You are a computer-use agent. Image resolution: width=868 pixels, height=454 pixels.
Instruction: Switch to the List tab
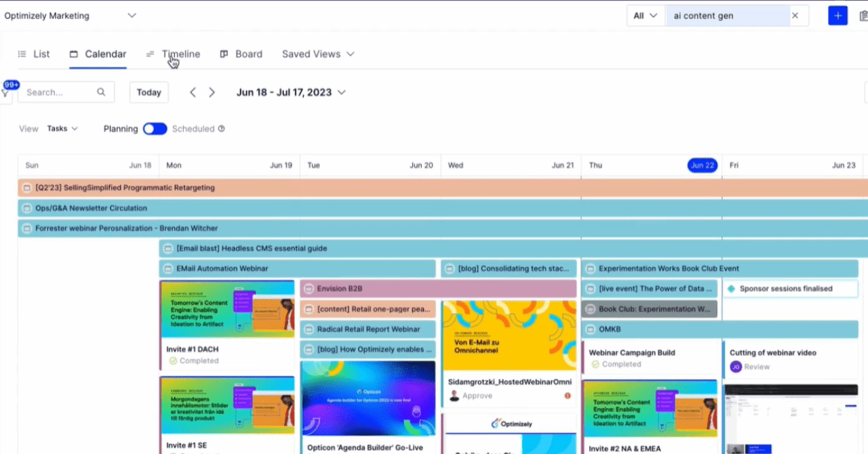pyautogui.click(x=34, y=54)
